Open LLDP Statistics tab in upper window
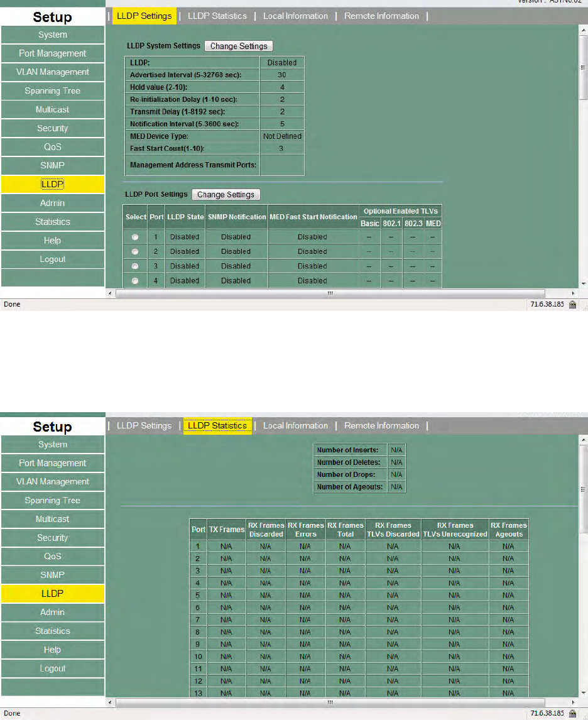Image resolution: width=588 pixels, height=720 pixels. click(x=217, y=16)
